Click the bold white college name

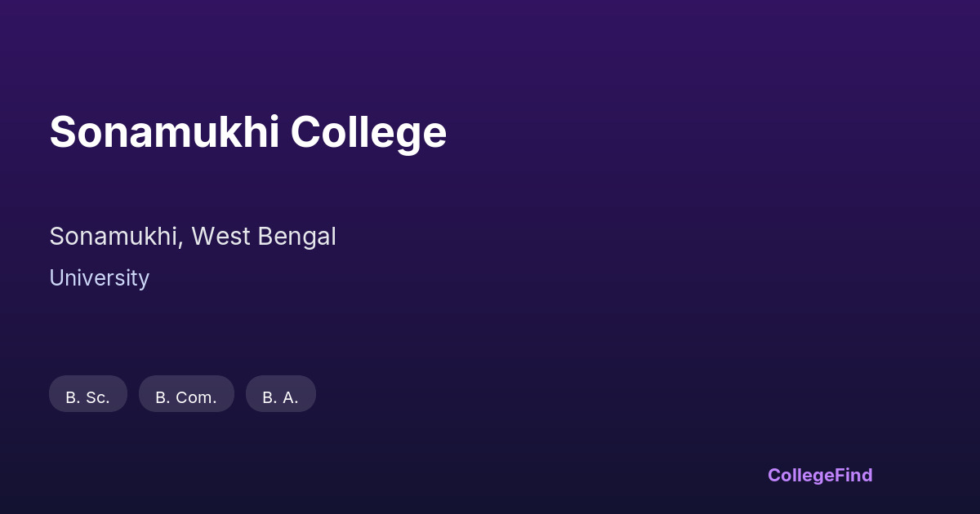pyautogui.click(x=247, y=132)
